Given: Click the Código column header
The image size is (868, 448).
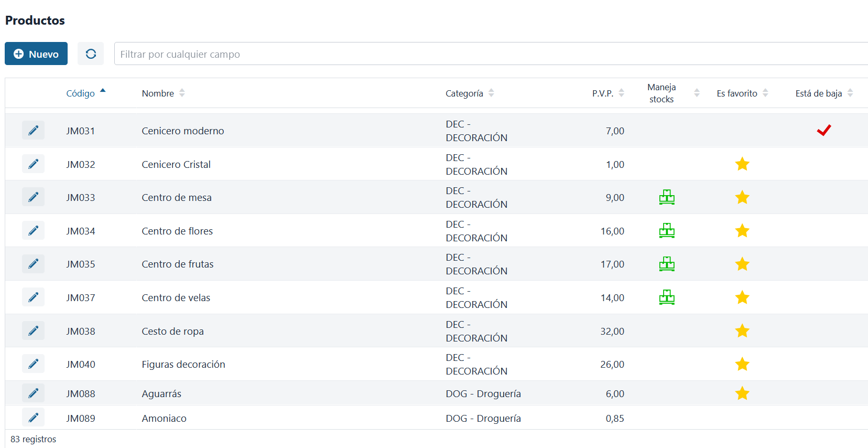Looking at the screenshot, I should [x=81, y=93].
